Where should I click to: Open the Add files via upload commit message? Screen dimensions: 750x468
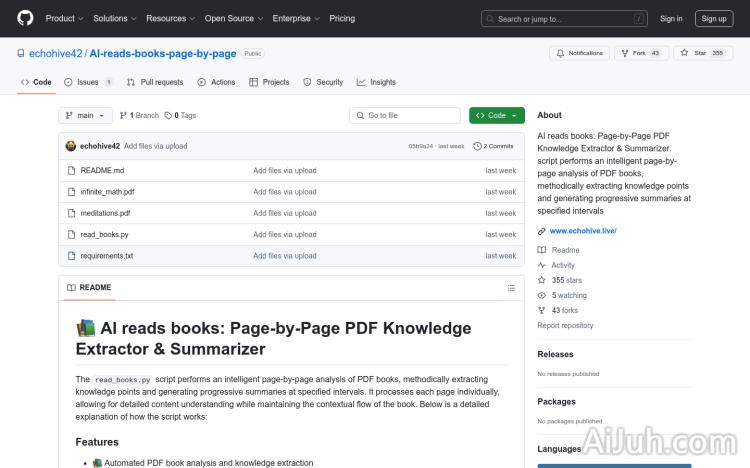click(x=155, y=146)
